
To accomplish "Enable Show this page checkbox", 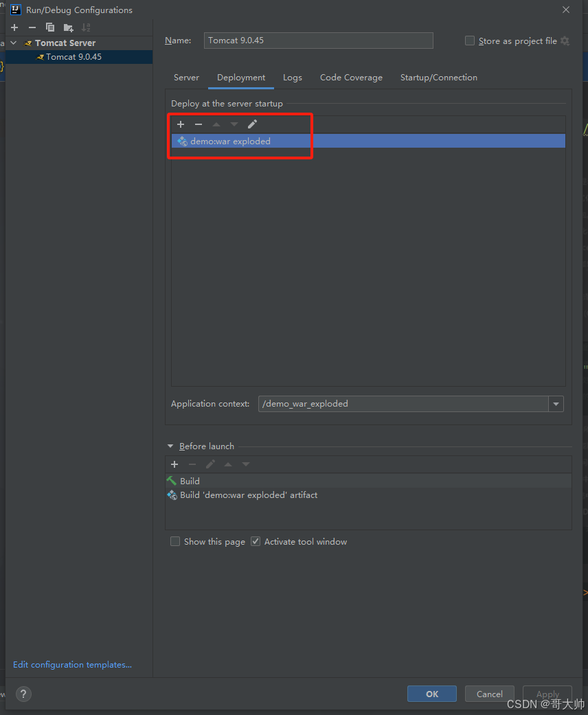I will pos(175,541).
